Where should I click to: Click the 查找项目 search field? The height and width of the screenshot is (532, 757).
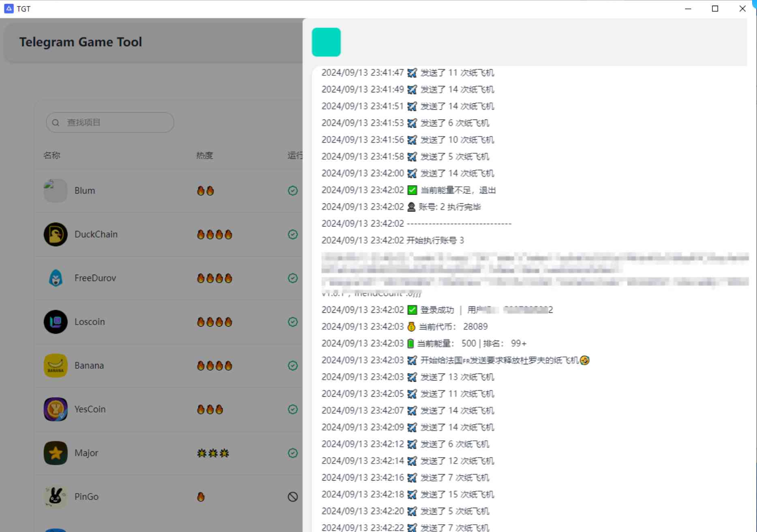pos(110,122)
